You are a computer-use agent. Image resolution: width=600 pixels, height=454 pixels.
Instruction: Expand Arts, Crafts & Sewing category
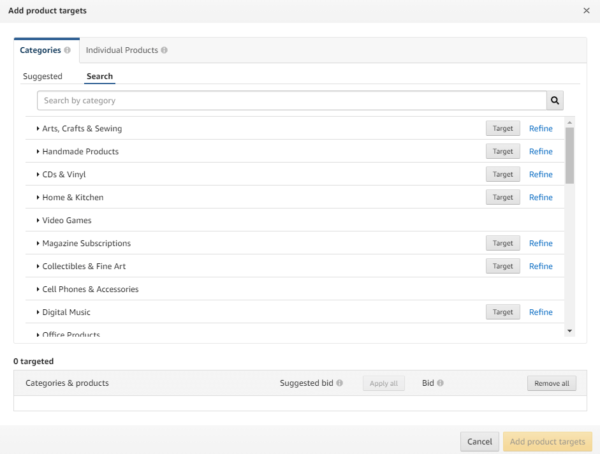(38, 129)
